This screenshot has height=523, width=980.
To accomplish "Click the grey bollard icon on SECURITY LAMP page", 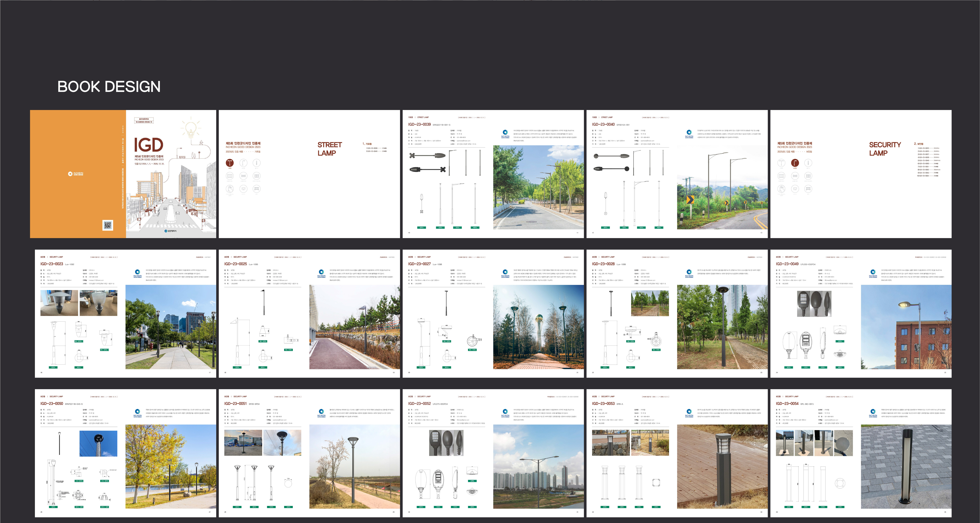I will [808, 163].
